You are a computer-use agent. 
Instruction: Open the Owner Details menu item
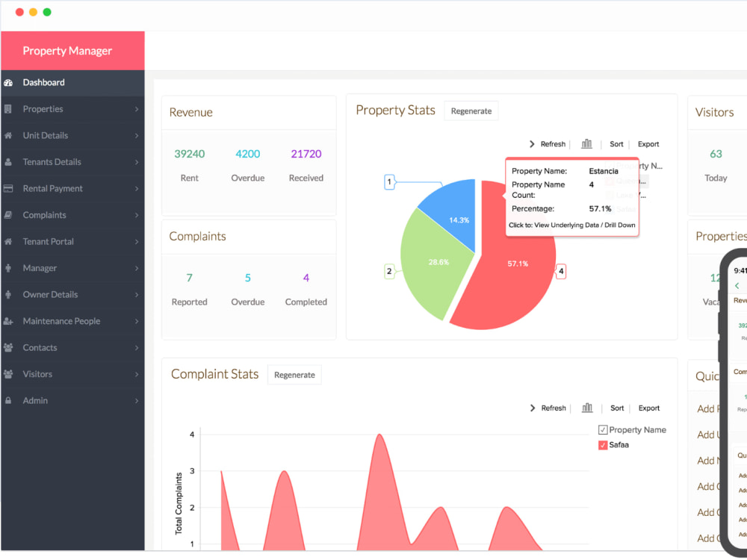(x=72, y=295)
